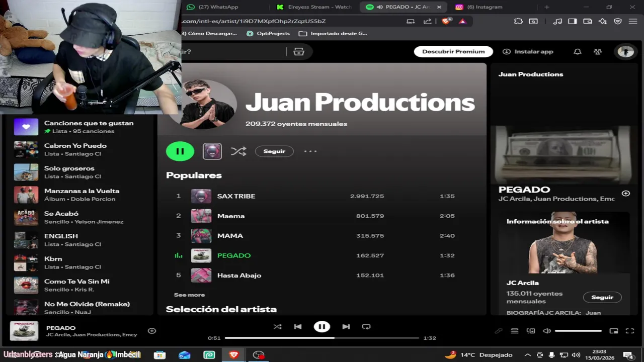Open the friends activity icon

tap(598, 51)
